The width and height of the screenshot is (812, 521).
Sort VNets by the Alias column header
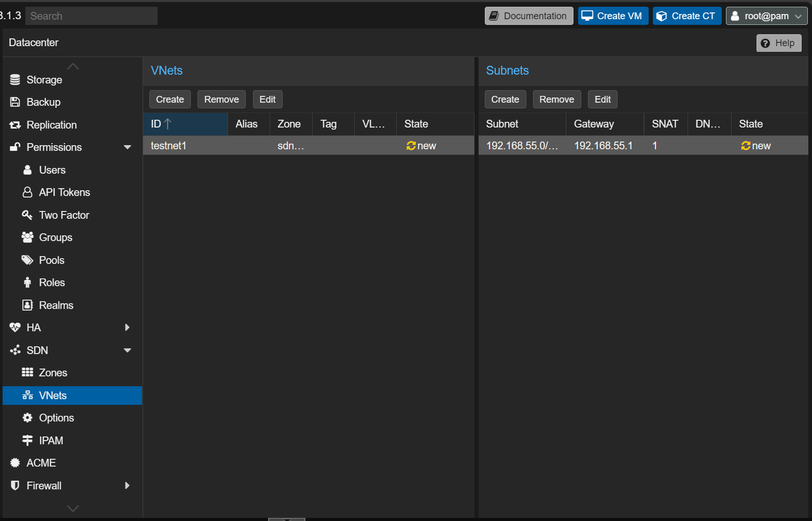coord(249,124)
